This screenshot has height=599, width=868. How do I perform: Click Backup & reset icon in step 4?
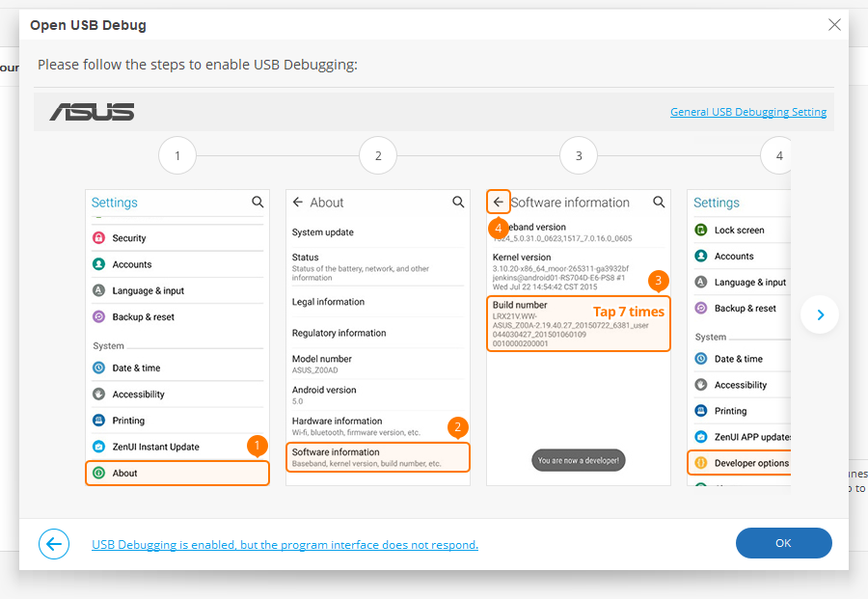pyautogui.click(x=701, y=308)
